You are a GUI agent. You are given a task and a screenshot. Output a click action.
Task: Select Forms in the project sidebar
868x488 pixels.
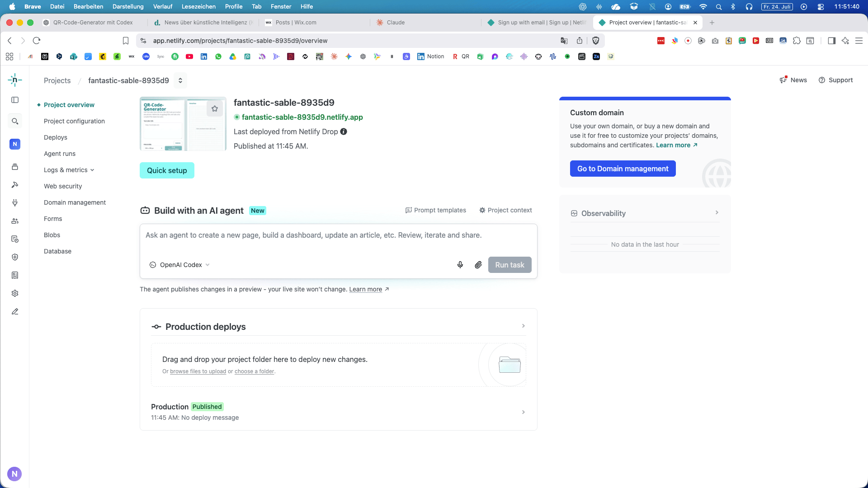coord(53,219)
